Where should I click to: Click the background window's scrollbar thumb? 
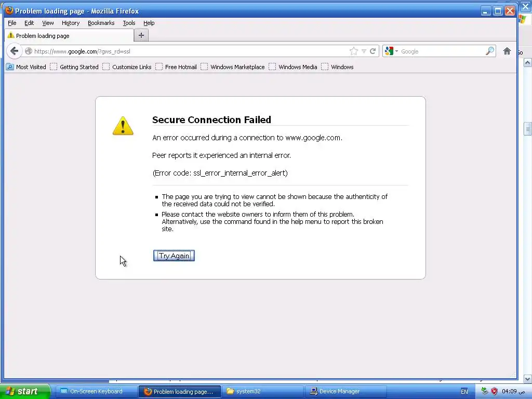coord(527,129)
